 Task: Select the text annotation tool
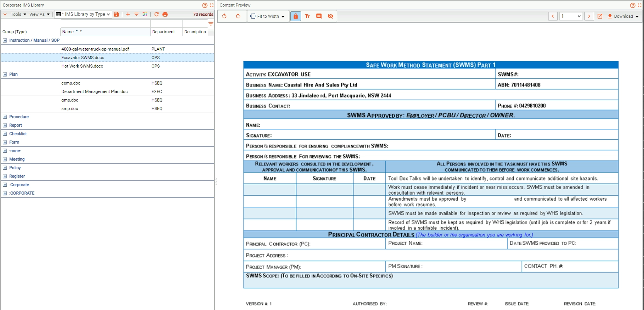307,16
